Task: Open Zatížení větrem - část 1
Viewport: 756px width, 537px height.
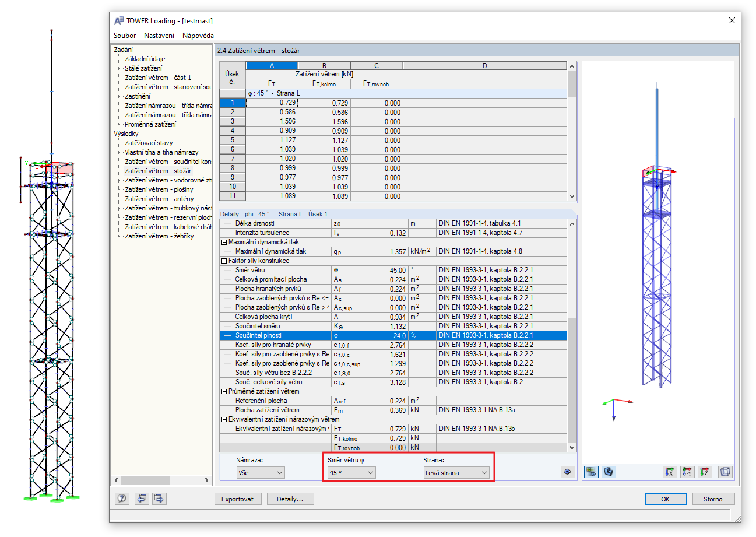Action: click(158, 78)
